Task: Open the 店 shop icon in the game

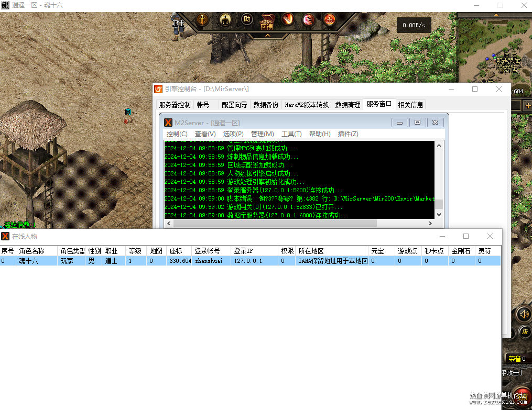Action: click(525, 332)
